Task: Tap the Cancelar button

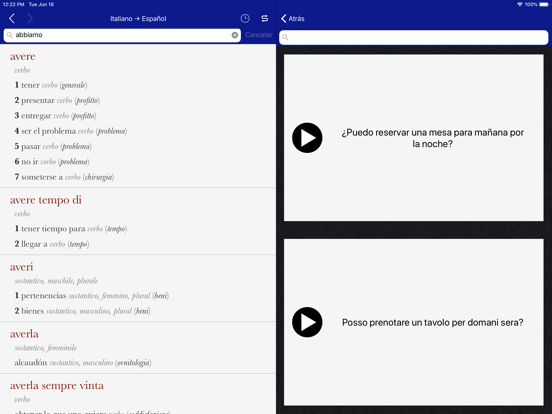Action: 259,35
